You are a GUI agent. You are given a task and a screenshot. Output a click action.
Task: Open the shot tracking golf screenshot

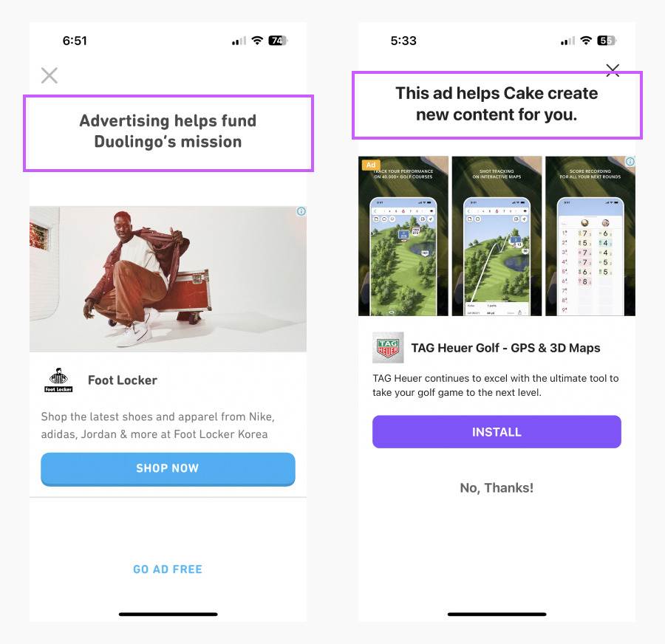[497, 236]
